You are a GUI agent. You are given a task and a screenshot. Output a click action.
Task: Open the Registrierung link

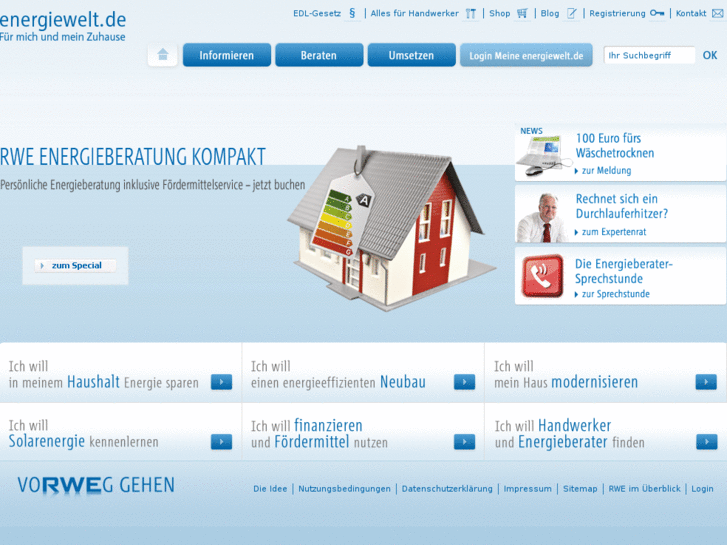(617, 13)
